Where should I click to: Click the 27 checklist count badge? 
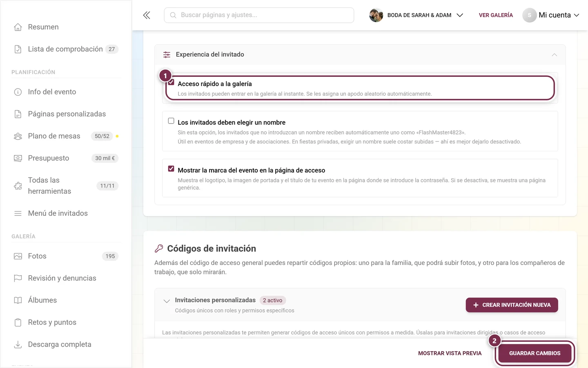pyautogui.click(x=112, y=49)
